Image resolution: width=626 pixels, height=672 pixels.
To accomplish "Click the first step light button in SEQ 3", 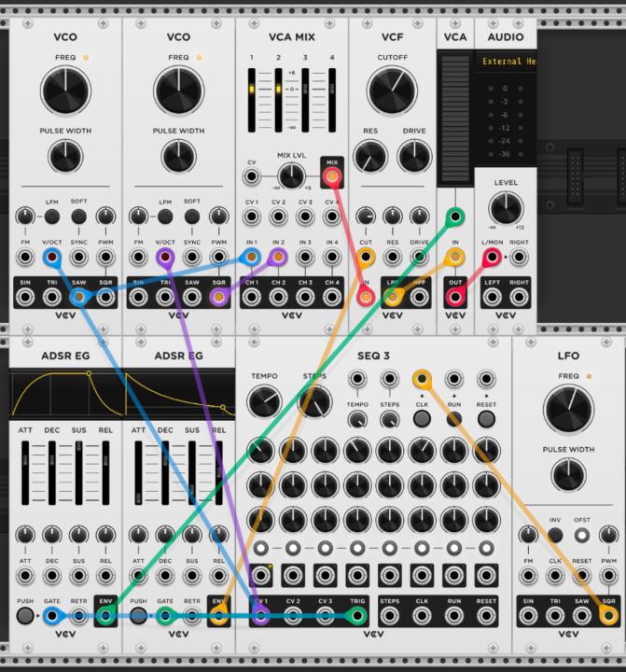I will point(260,548).
